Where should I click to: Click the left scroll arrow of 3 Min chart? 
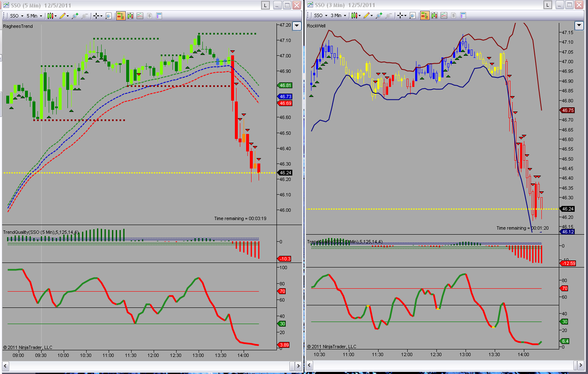coord(310,365)
